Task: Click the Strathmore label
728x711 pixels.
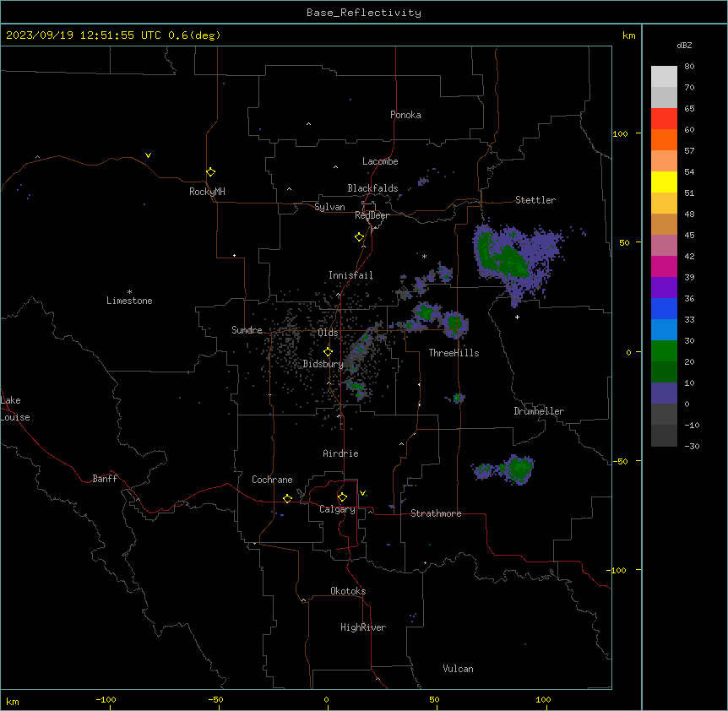Action: [436, 513]
